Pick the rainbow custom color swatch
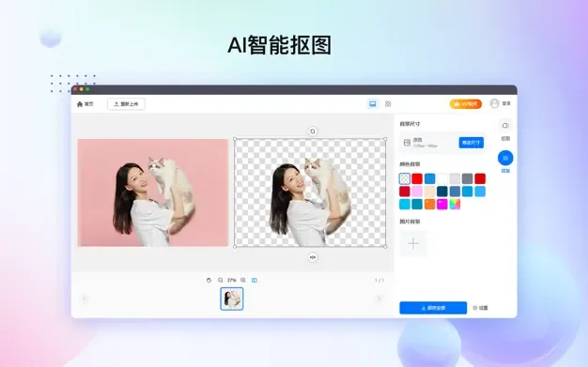Image resolution: width=588 pixels, height=367 pixels. coord(455,204)
